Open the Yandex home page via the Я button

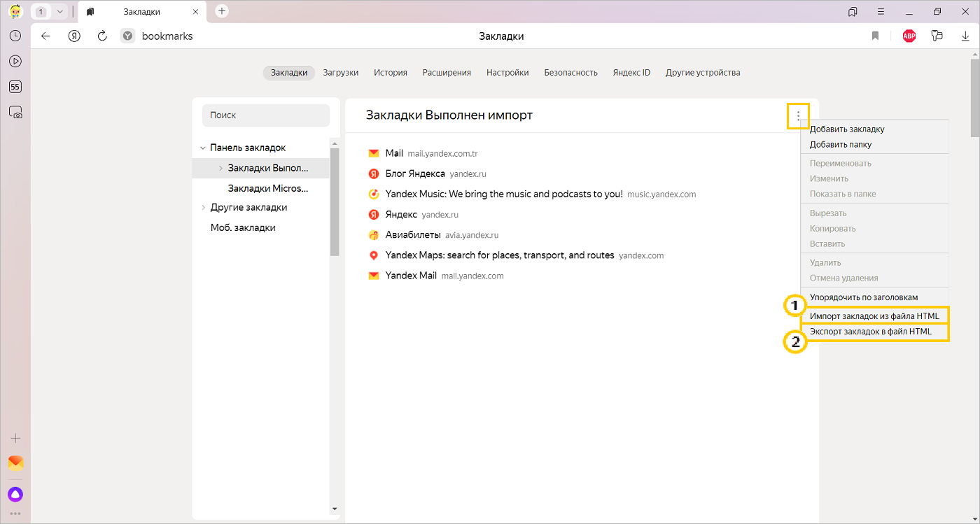pyautogui.click(x=74, y=36)
